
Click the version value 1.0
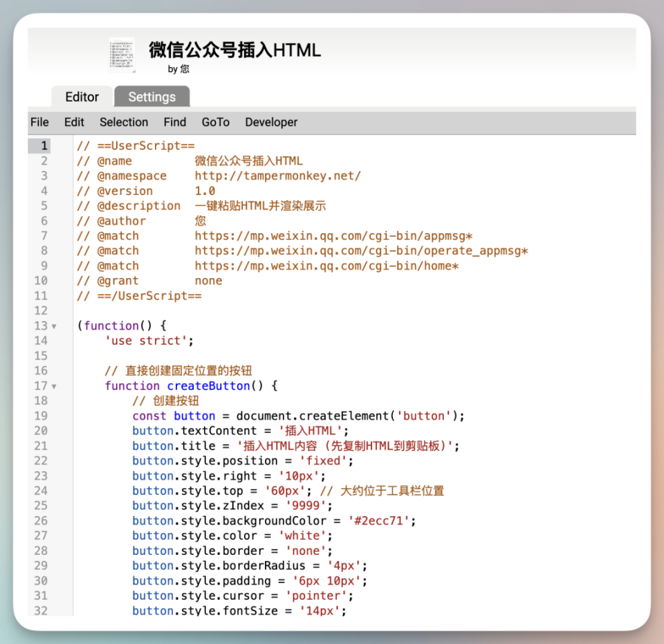(205, 191)
